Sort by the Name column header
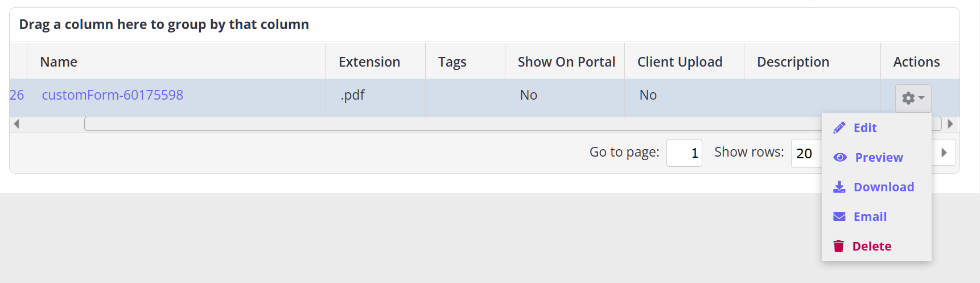Screen dimensions: 980x283 pyautogui.click(x=59, y=62)
